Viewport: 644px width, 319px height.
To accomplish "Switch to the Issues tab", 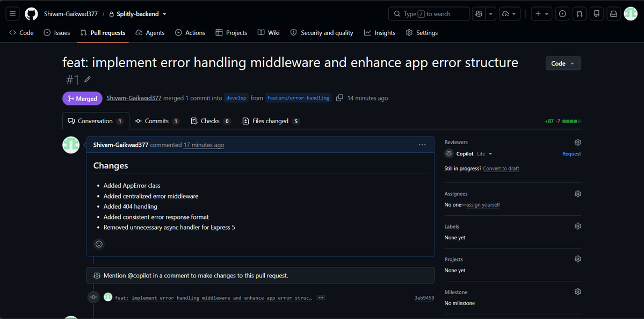I will pyautogui.click(x=57, y=32).
